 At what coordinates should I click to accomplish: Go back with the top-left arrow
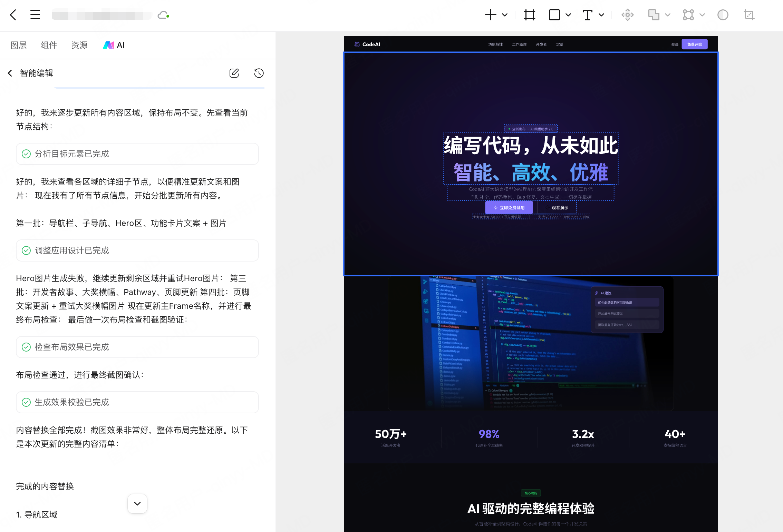pos(13,15)
